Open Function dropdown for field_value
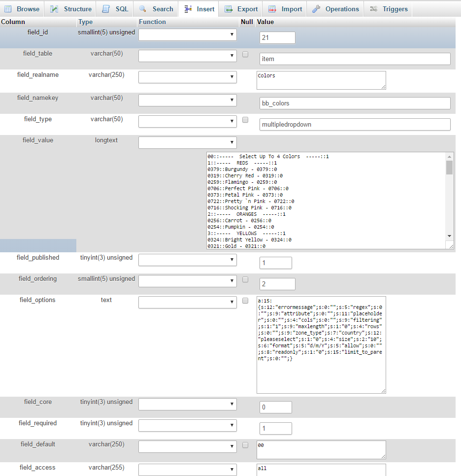 tap(188, 143)
